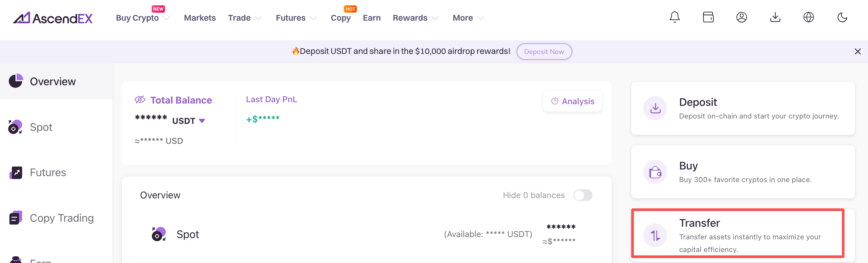The height and width of the screenshot is (263, 868).
Task: Click the Deposit Now button
Action: click(x=544, y=52)
